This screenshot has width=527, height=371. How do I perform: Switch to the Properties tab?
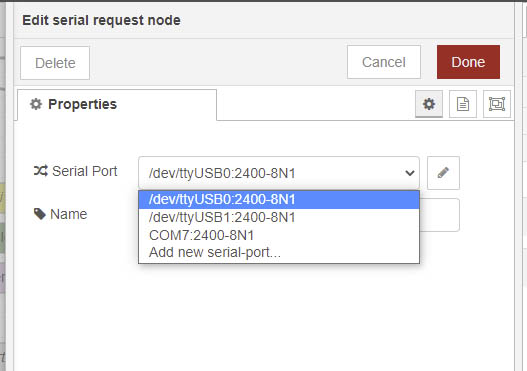click(x=117, y=105)
